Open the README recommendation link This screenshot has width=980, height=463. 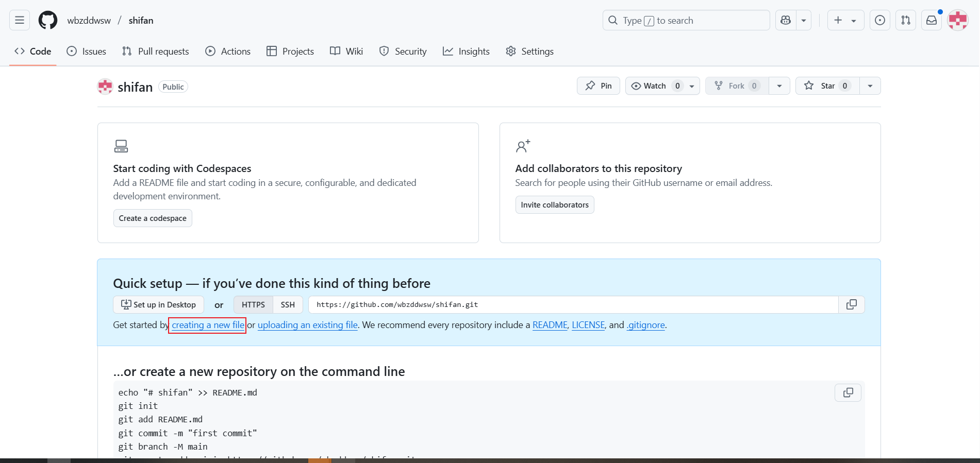coord(550,325)
